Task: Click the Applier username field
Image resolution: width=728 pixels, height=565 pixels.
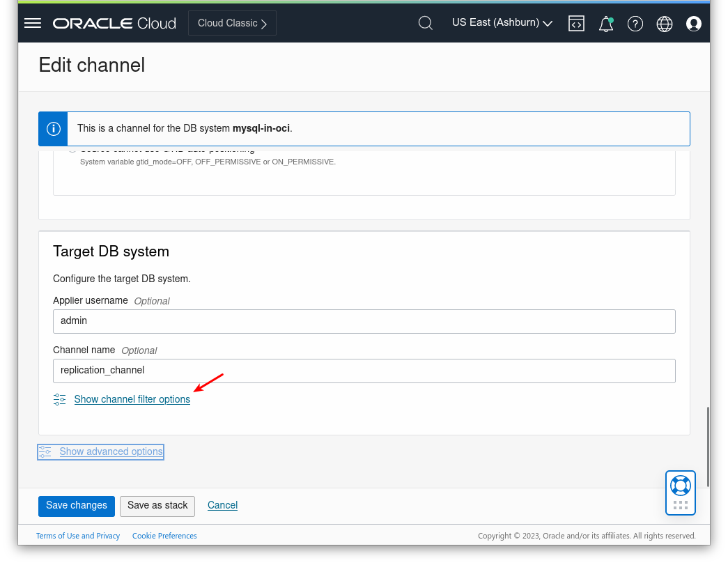Action: pos(364,321)
